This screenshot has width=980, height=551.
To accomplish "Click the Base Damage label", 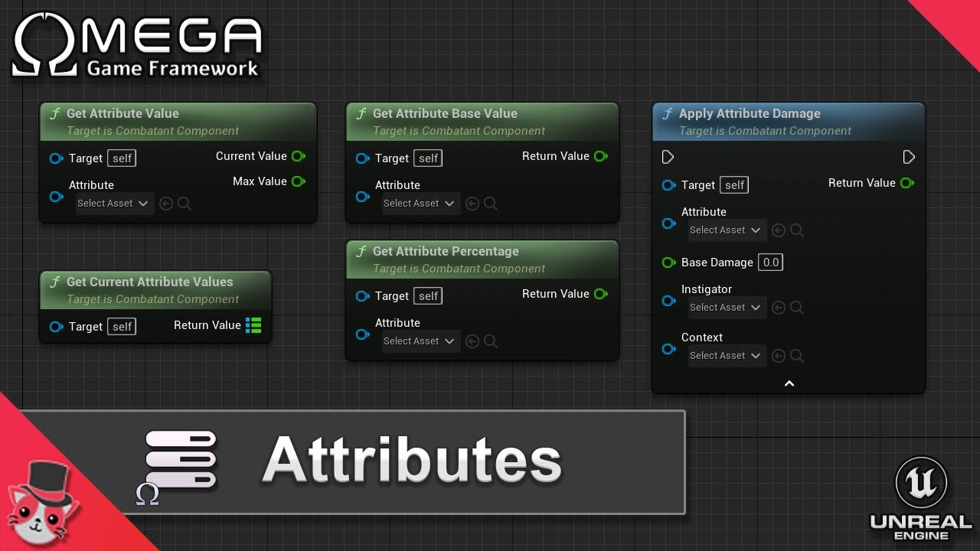I will click(x=717, y=262).
